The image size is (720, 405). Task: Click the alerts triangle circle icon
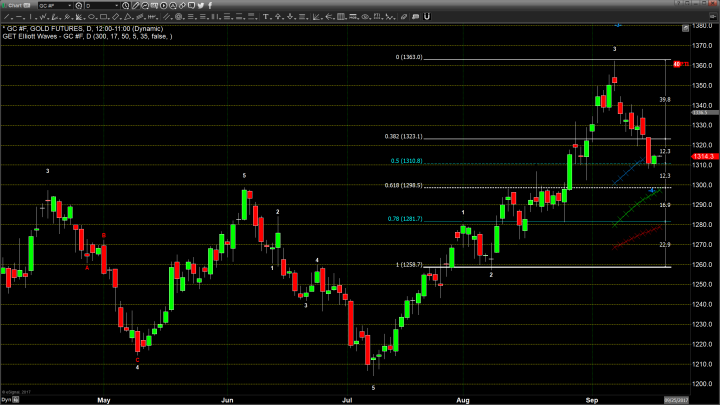tap(173, 6)
